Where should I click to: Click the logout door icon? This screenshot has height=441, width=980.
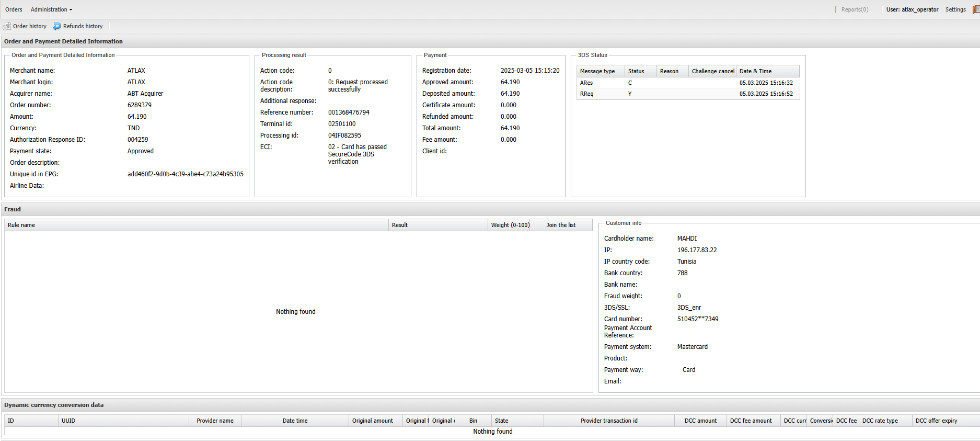[x=975, y=9]
